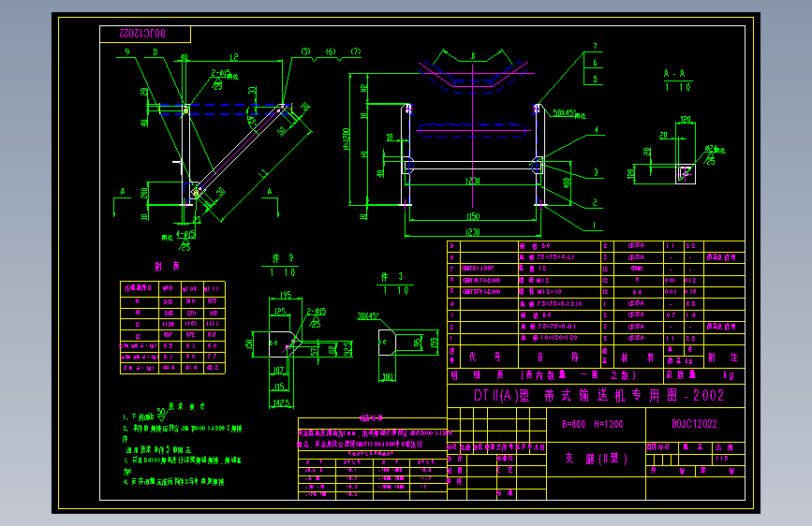This screenshot has height=526, width=812.
Task: Select the parts list entry "10×120×120"
Action: (559, 338)
